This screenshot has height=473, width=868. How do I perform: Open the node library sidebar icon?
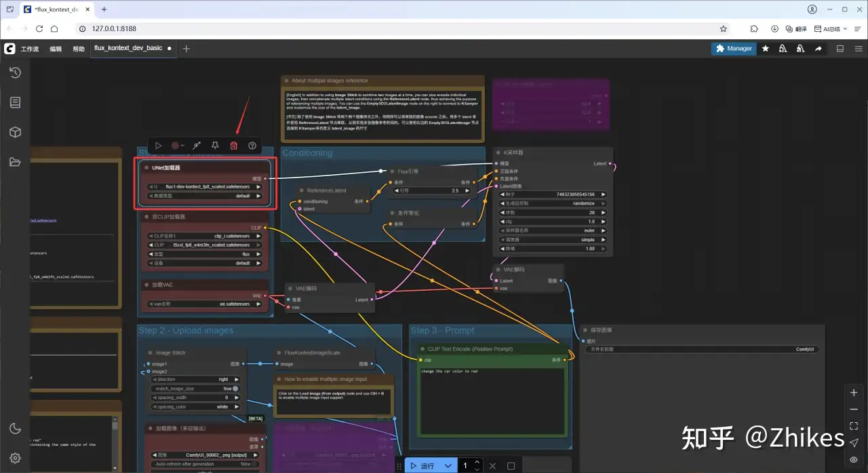pos(15,102)
